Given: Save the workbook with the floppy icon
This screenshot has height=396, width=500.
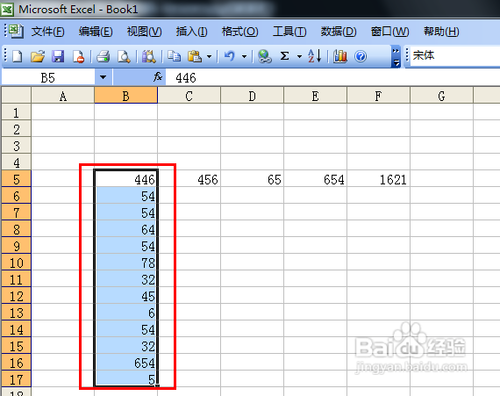Looking at the screenshot, I should 58,56.
